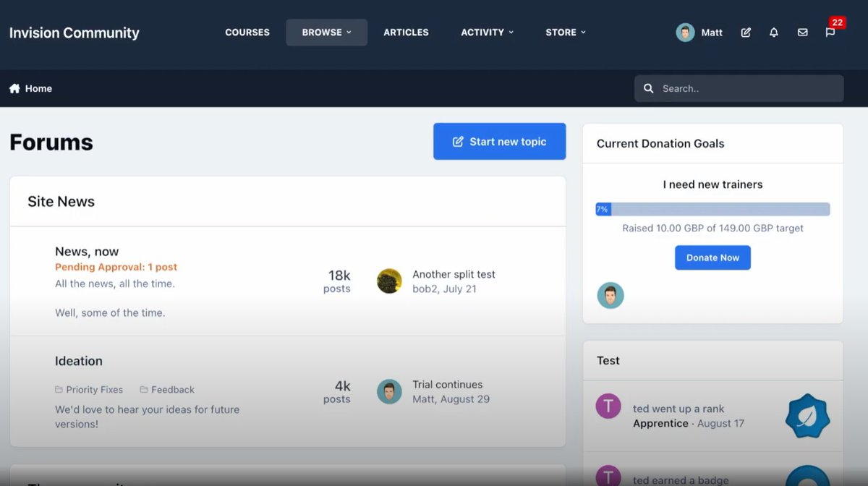Click the Home house icon in breadcrumb
The width and height of the screenshot is (868, 486).
[14, 88]
